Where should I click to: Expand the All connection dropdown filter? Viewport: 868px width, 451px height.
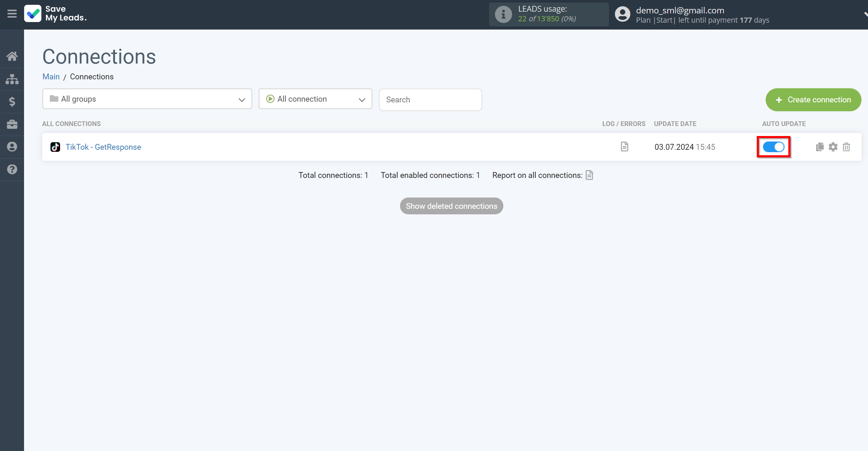[x=315, y=99]
